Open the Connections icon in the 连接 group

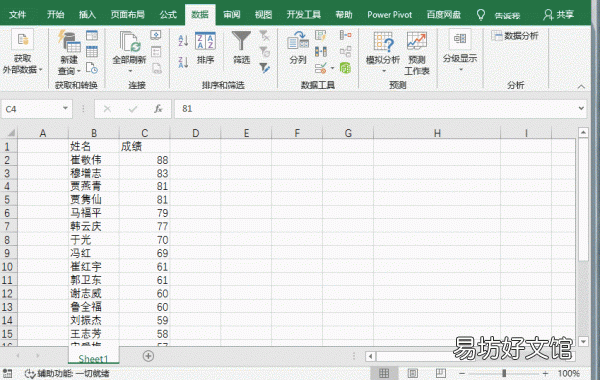click(156, 36)
